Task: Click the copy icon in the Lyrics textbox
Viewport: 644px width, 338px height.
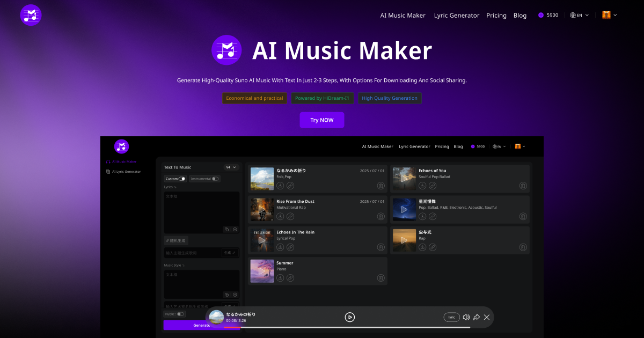Action: tap(226, 229)
